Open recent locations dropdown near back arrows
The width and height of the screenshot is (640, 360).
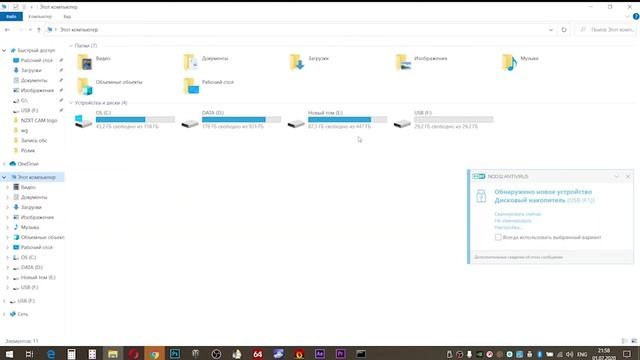(30, 30)
